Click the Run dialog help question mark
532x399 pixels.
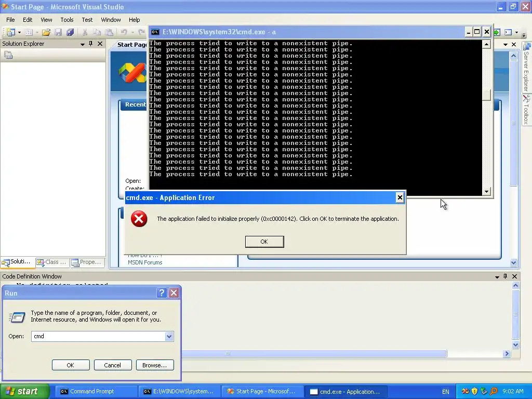point(162,293)
